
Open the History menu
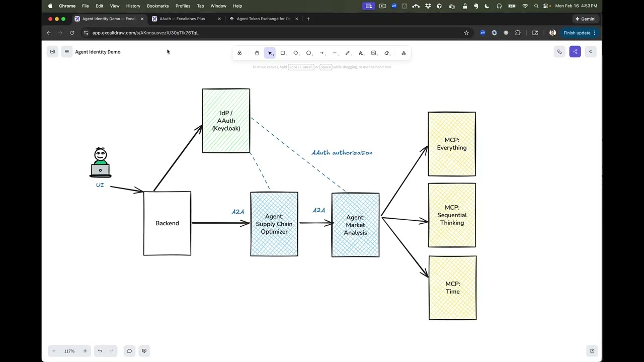(133, 6)
